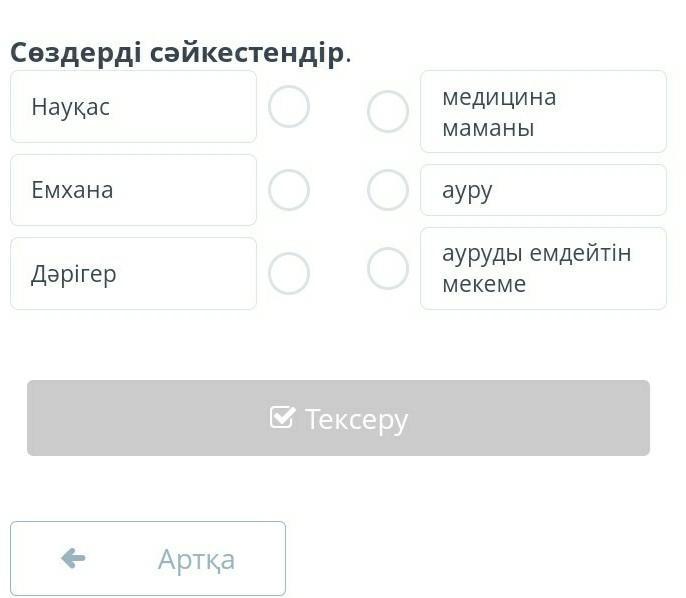686x598 pixels.
Task: Click the Артқа text label
Action: click(196, 559)
